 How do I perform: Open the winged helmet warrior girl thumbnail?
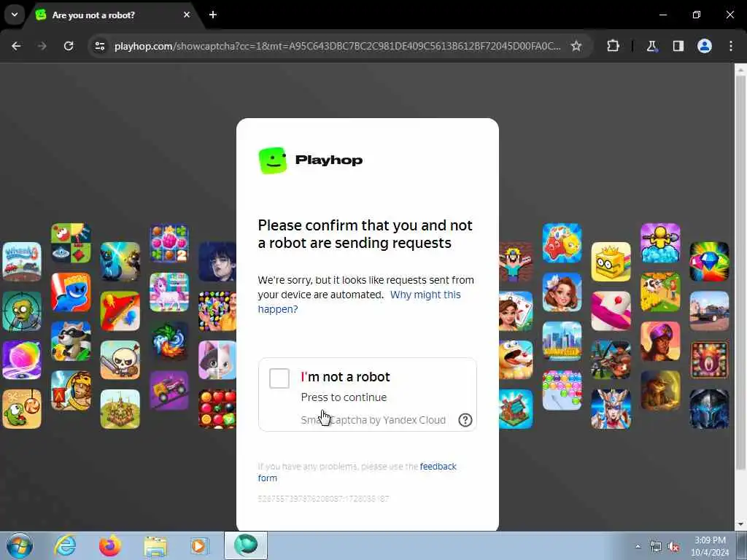click(x=611, y=409)
